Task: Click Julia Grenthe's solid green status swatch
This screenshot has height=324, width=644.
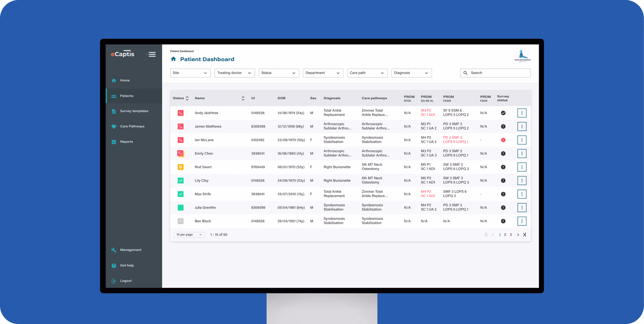Action: pos(181,208)
